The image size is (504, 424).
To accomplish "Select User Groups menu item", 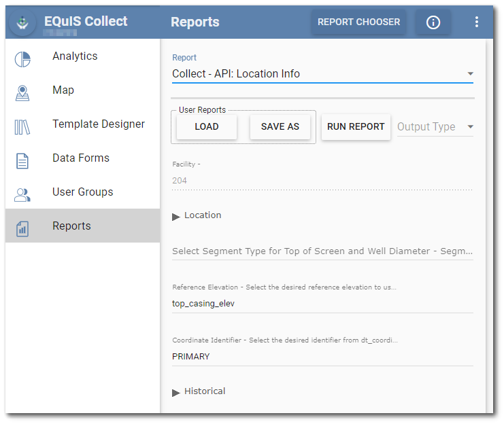I will [x=82, y=192].
